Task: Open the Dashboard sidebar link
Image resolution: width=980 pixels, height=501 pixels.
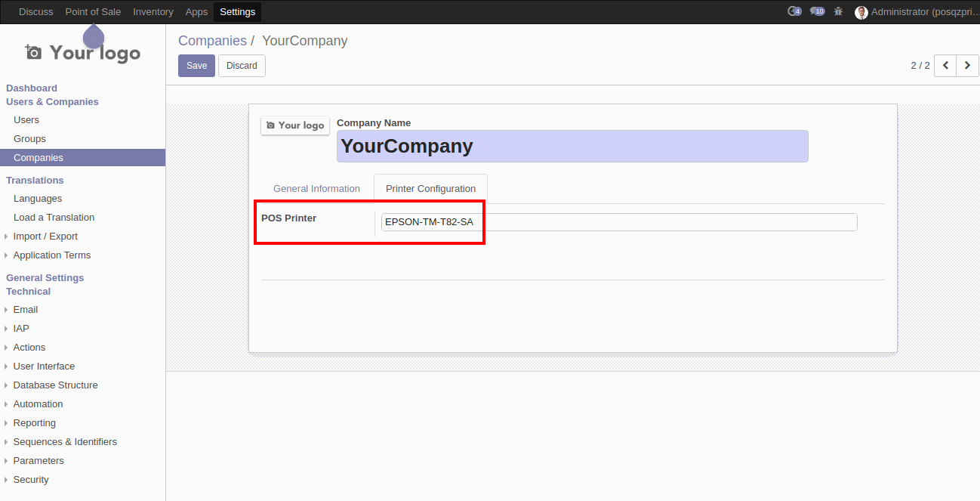Action: tap(32, 88)
